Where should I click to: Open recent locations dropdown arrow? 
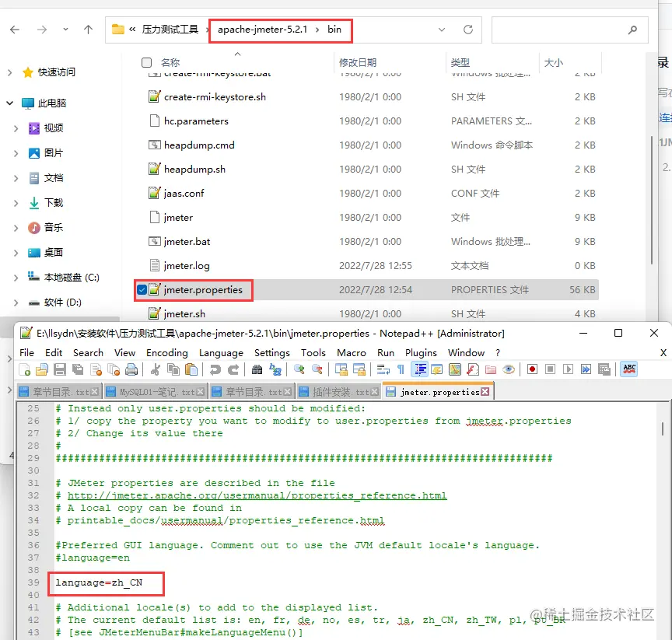tap(65, 29)
